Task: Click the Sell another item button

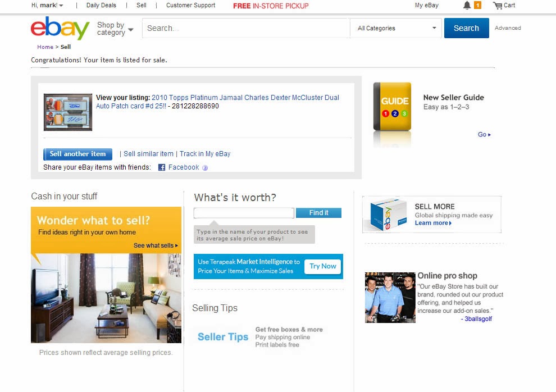Action: pyautogui.click(x=78, y=154)
